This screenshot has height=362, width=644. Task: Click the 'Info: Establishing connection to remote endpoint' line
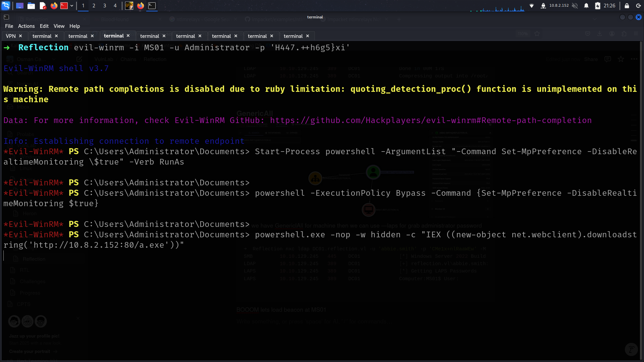coord(124,141)
